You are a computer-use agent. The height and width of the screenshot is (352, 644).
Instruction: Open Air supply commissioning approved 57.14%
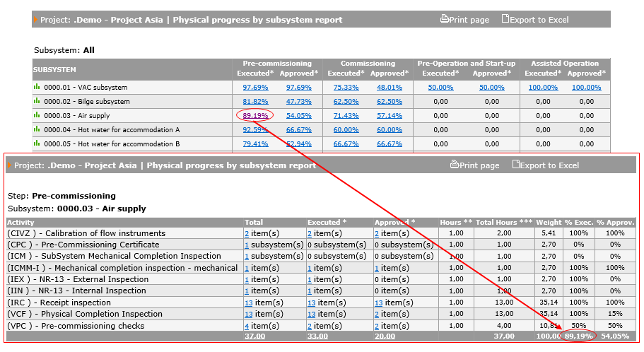[x=390, y=116]
